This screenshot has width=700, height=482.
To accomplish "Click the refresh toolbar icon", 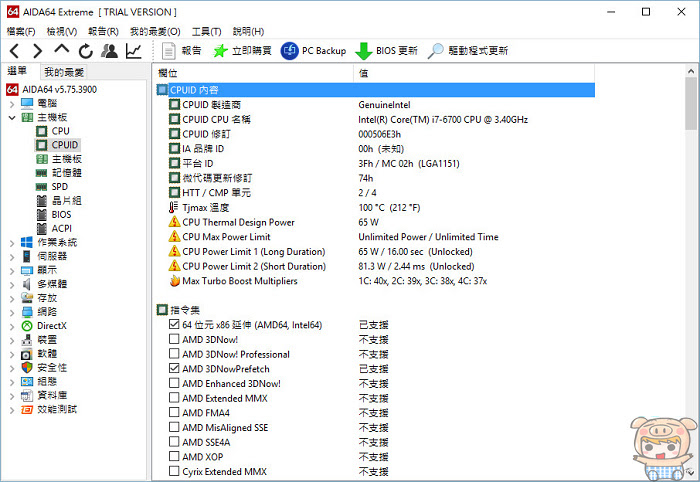I will click(x=85, y=51).
